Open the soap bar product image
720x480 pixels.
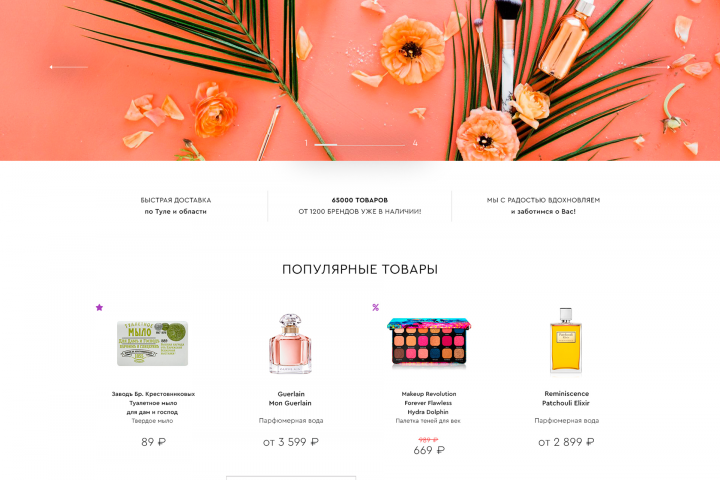pos(152,343)
